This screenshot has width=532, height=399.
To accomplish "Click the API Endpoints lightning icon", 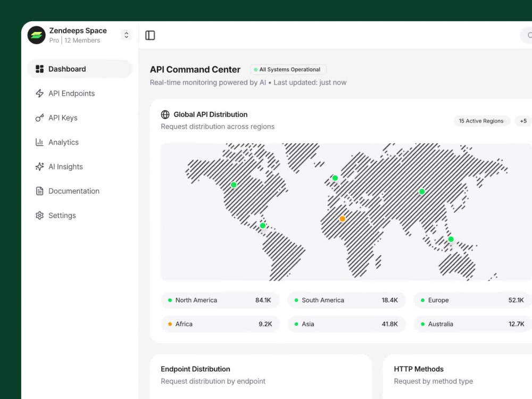I will tap(40, 93).
